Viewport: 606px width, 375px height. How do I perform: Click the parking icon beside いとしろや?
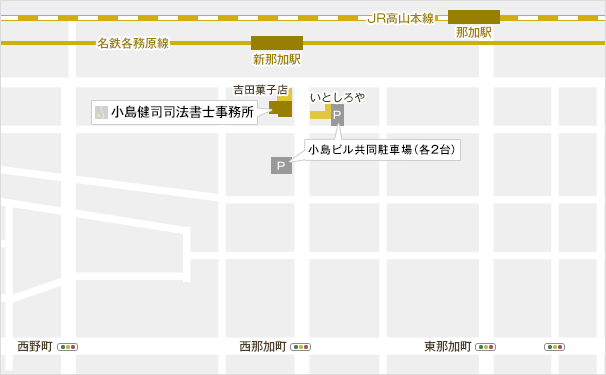coord(337,115)
